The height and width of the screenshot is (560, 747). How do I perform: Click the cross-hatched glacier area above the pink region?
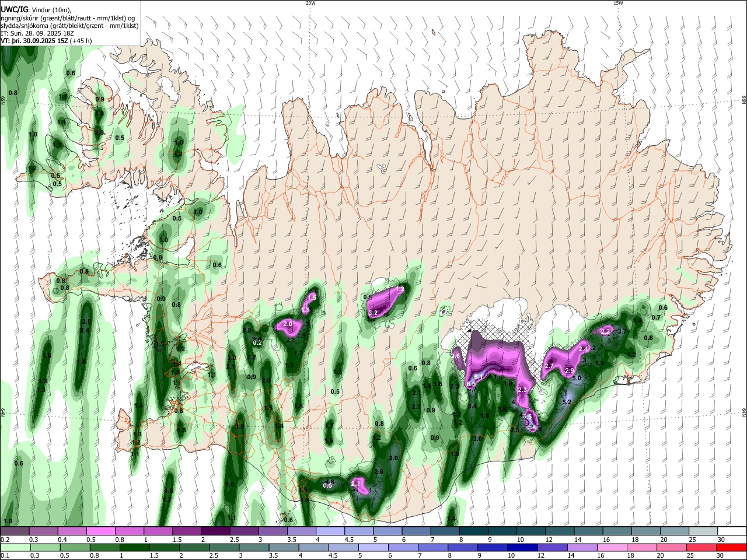(496, 332)
